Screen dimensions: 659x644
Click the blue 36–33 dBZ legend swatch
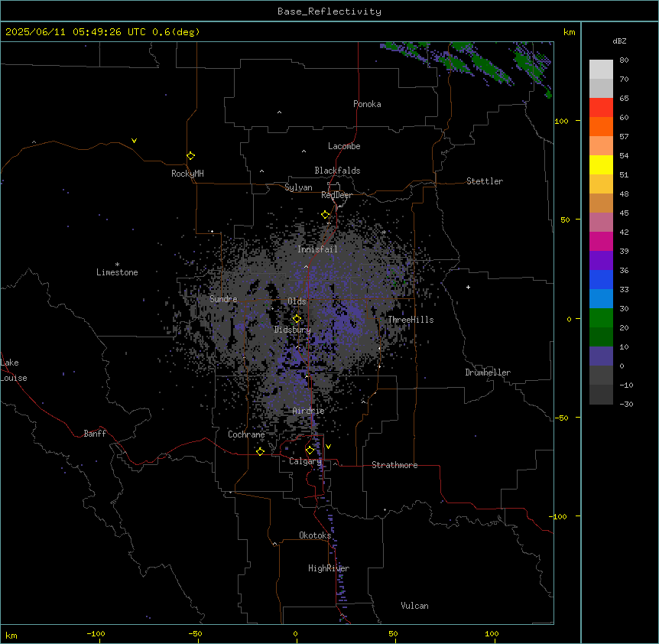coord(601,279)
